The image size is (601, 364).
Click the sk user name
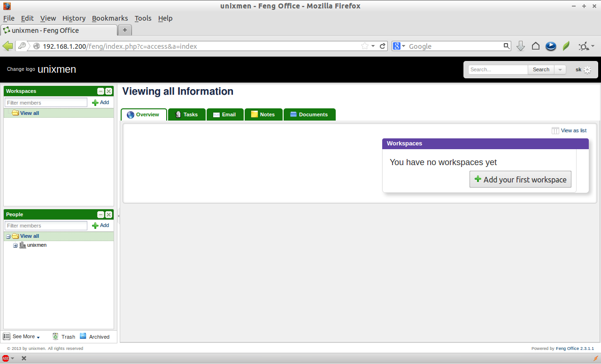pos(578,69)
